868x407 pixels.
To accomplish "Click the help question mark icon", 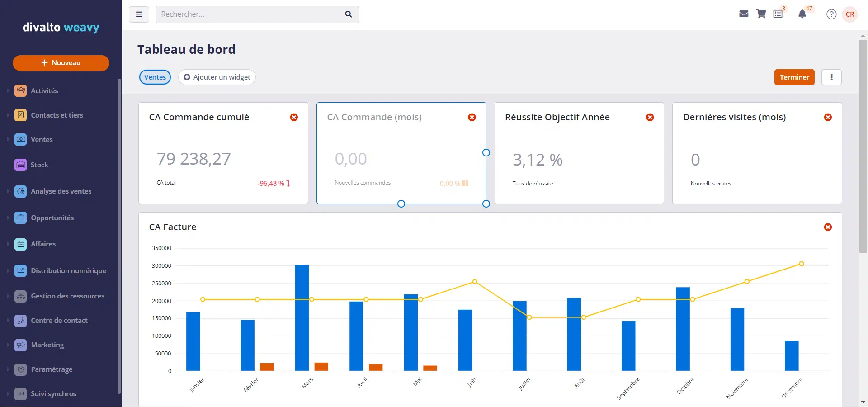I will tap(831, 14).
